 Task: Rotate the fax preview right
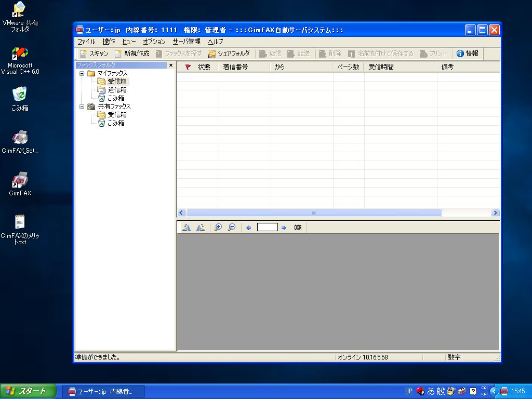point(201,228)
